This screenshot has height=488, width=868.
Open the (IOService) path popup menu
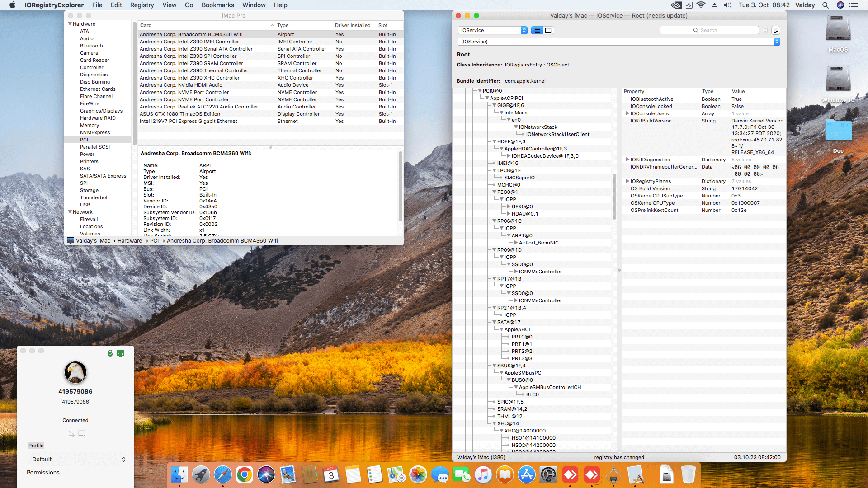[618, 42]
